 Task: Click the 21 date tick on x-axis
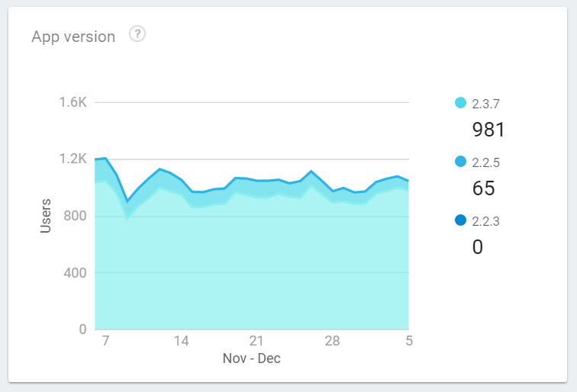coord(256,341)
